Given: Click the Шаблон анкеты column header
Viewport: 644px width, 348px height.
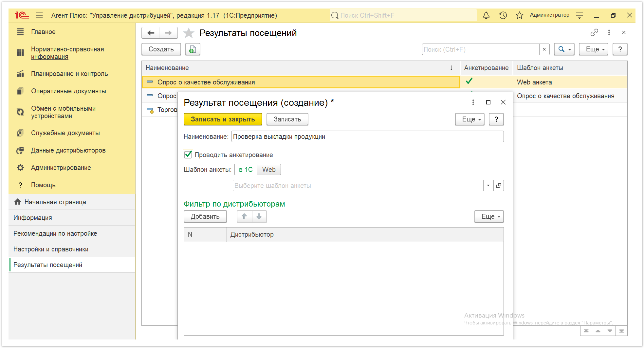Looking at the screenshot, I should 570,68.
